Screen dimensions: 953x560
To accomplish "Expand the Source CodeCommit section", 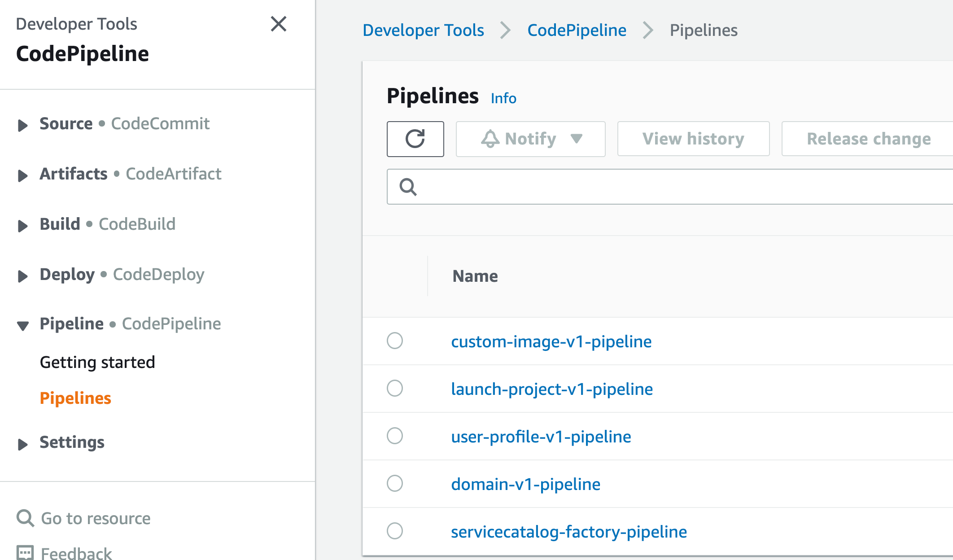I will (22, 125).
